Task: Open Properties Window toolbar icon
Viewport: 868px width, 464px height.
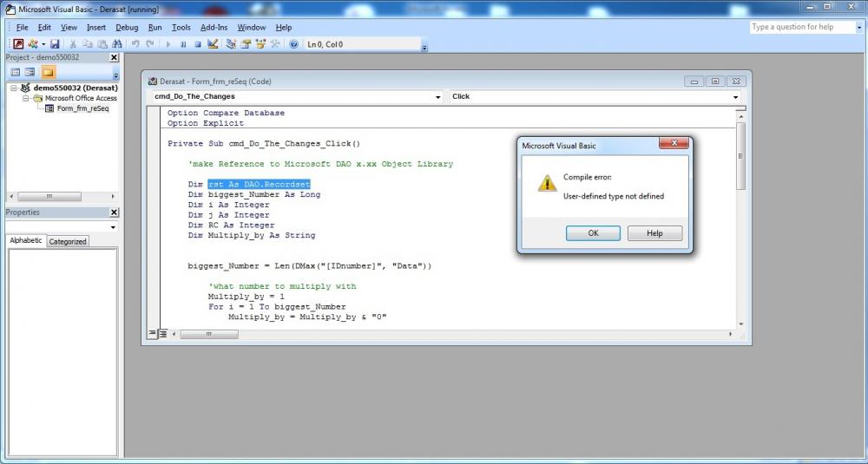Action: tap(246, 44)
